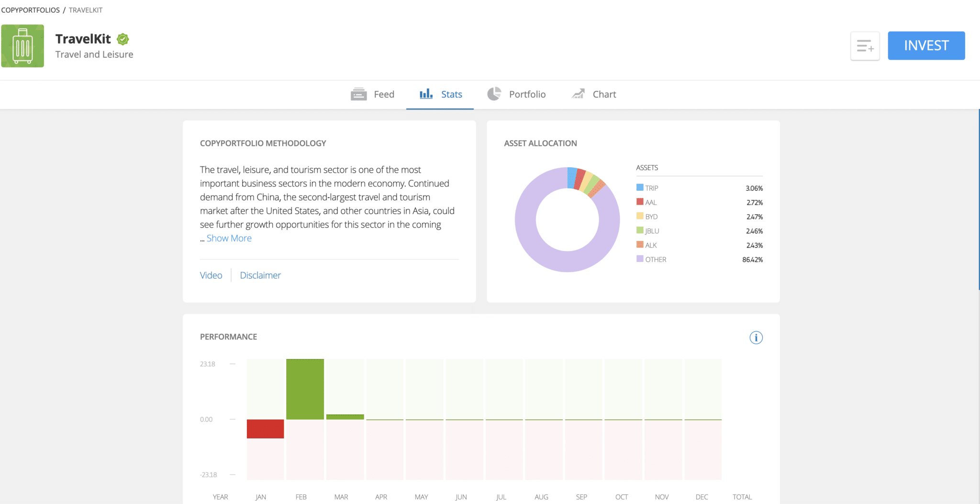
Task: Add TravelKit to watchlist icon button
Action: tap(865, 46)
